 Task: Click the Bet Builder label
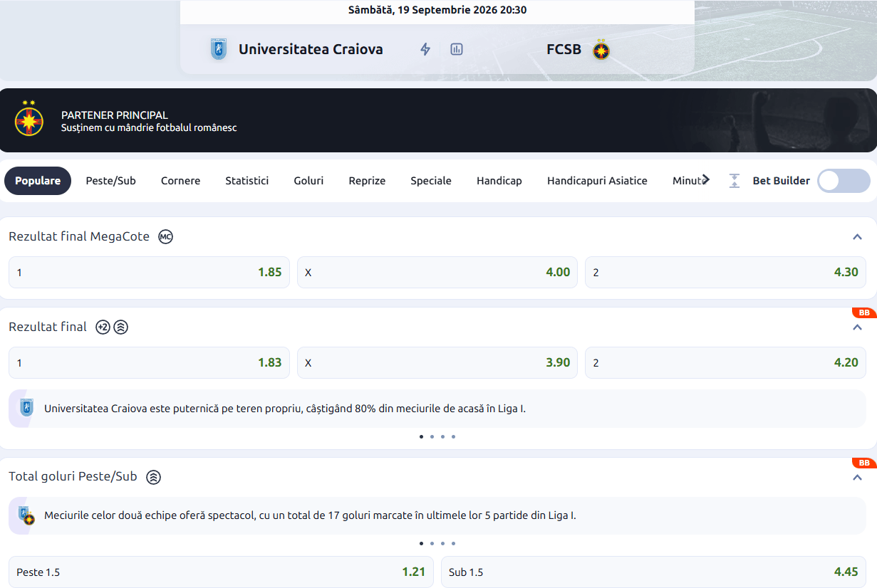pos(782,181)
